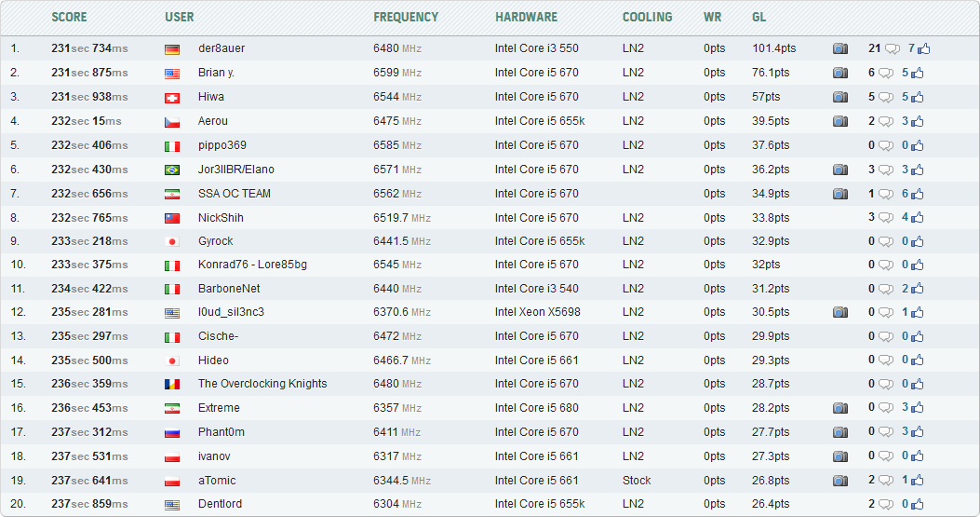Screen dimensions: 980x517
Task: Select 101.4pts GL value
Action: 774,48
